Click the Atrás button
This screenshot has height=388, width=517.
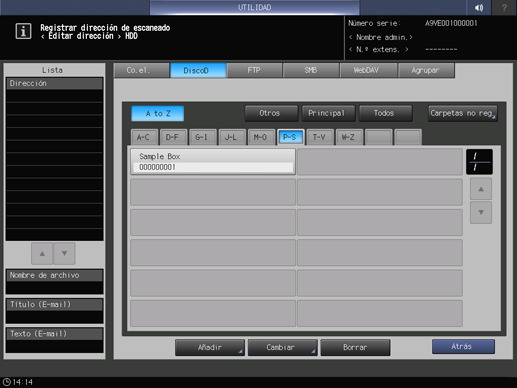(x=463, y=347)
